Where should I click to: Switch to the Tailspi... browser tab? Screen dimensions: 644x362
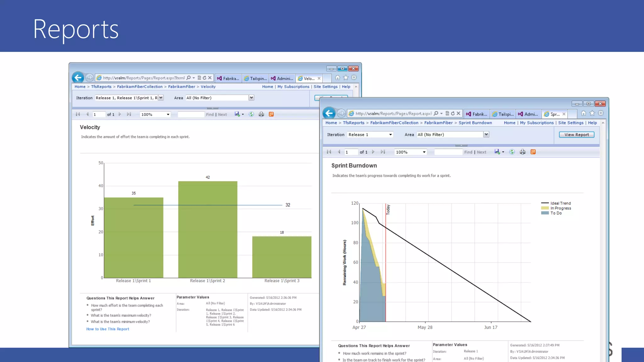tap(503, 114)
